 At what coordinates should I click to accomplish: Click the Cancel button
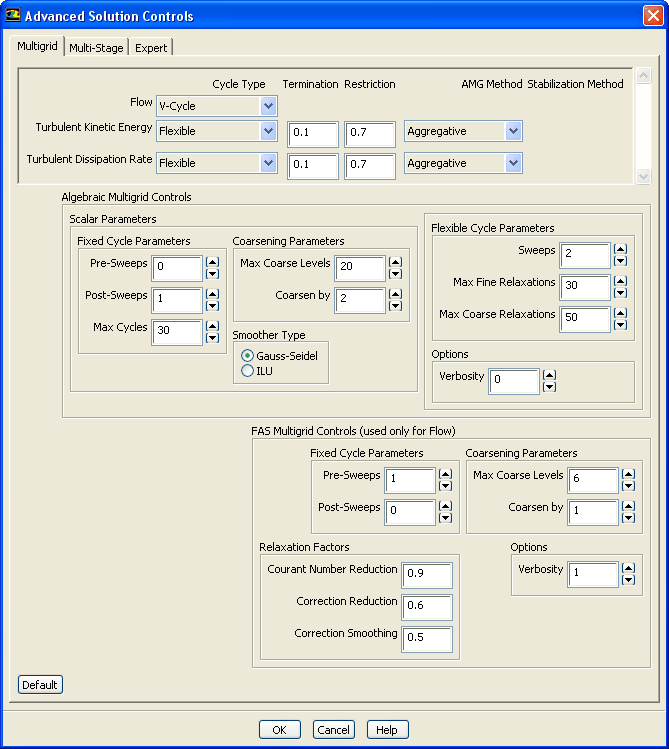pyautogui.click(x=334, y=729)
